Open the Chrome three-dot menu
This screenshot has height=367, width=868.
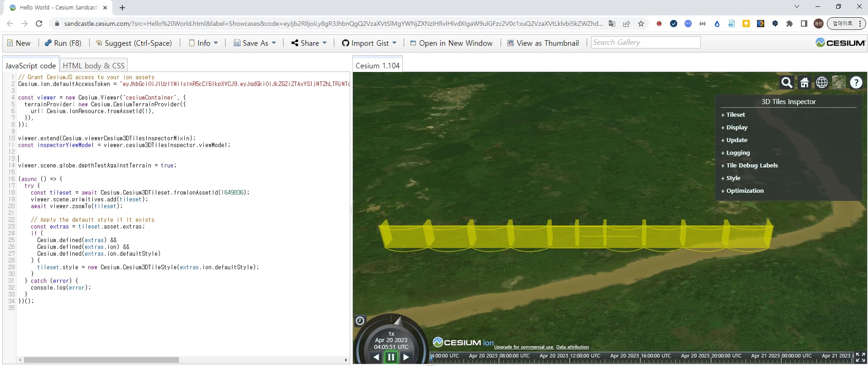860,24
